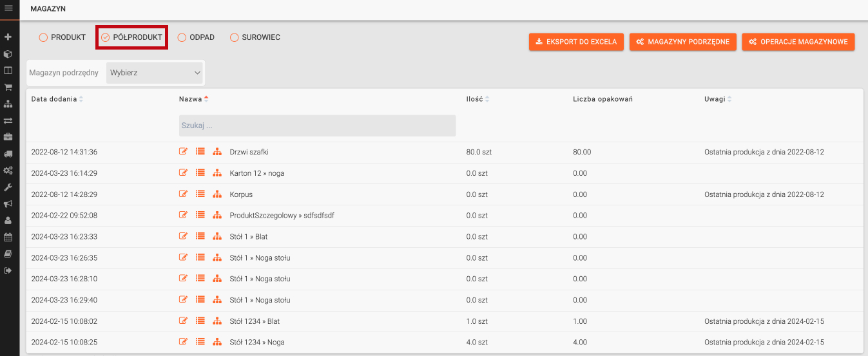Viewport: 868px width, 356px height.
Task: Click the Szukaj search field under Nazwa
Action: coord(317,126)
